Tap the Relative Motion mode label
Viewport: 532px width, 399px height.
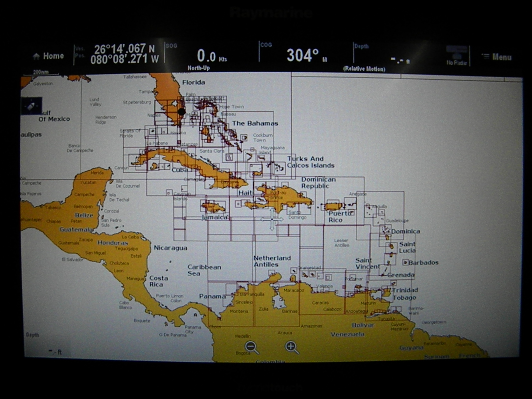[x=364, y=69]
